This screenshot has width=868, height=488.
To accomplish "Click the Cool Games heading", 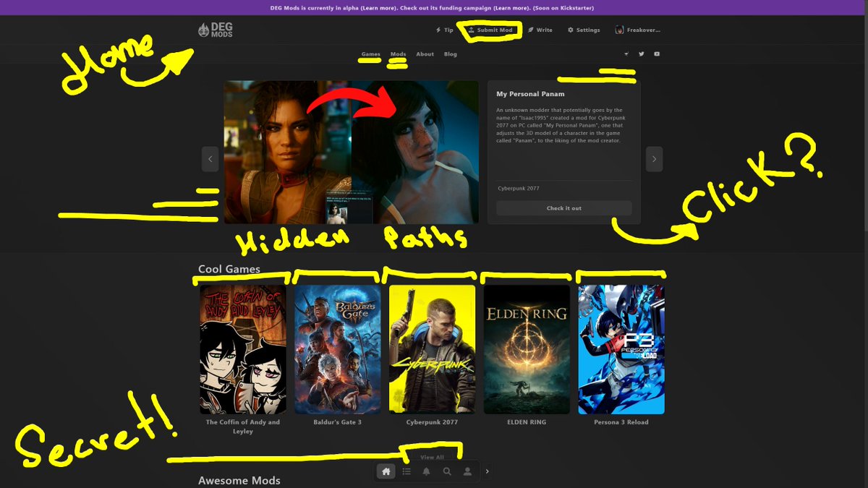I will pos(229,269).
